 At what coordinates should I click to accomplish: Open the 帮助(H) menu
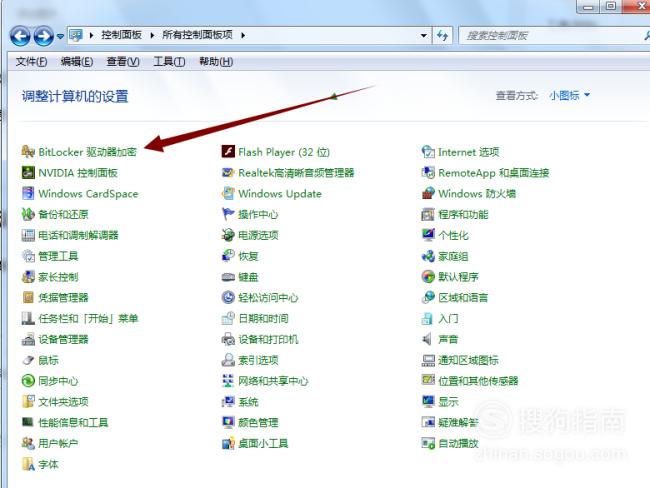pyautogui.click(x=216, y=62)
